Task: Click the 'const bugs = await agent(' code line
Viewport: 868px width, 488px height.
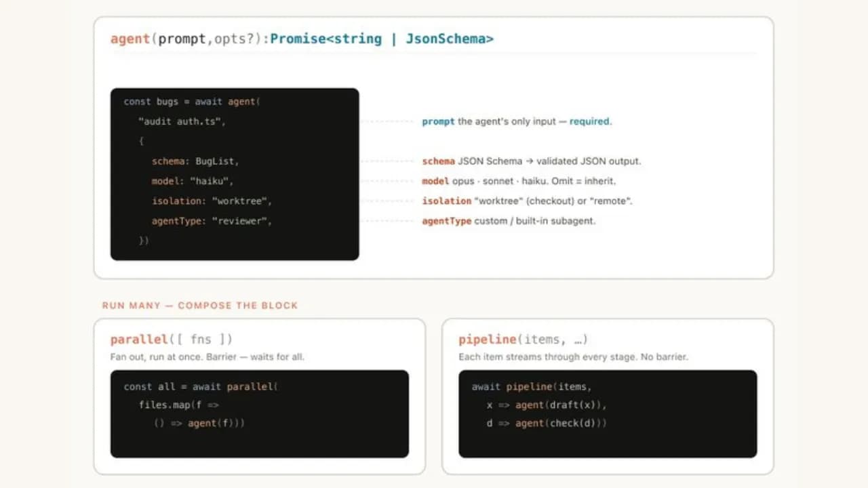Action: 192,102
